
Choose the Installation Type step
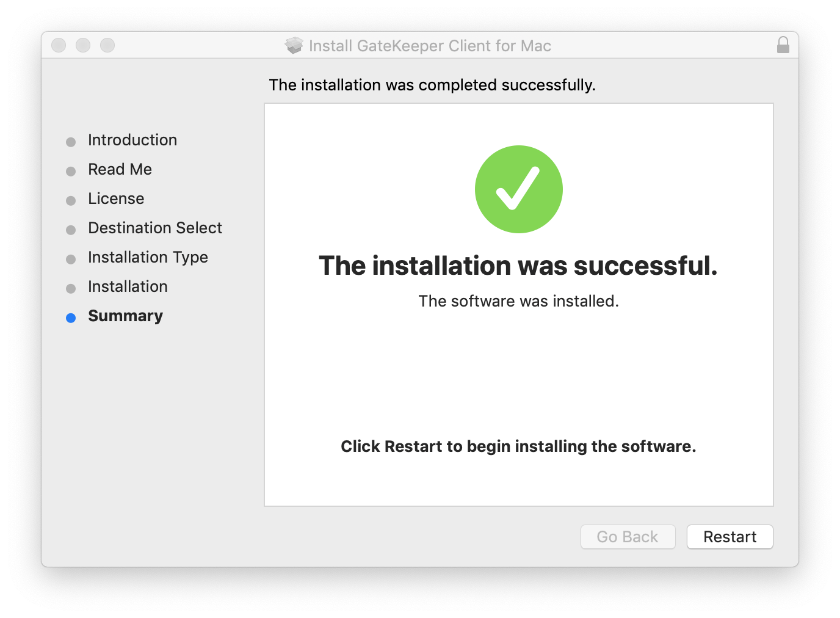[x=148, y=257]
